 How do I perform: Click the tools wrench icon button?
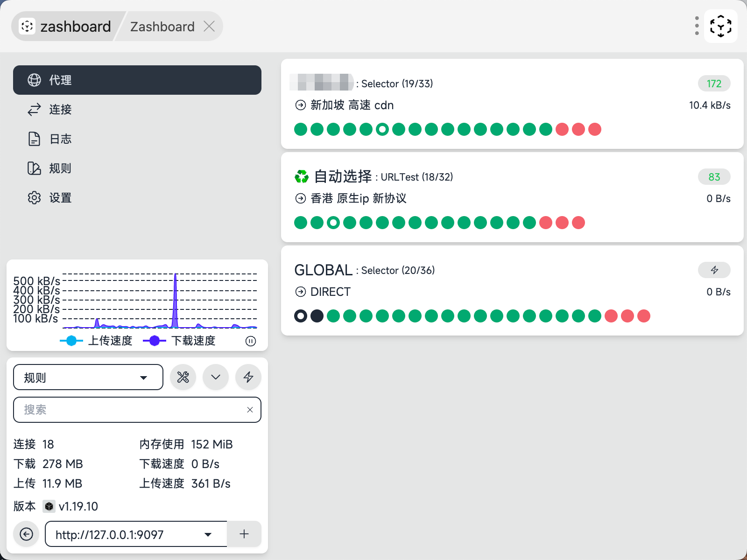click(x=183, y=377)
